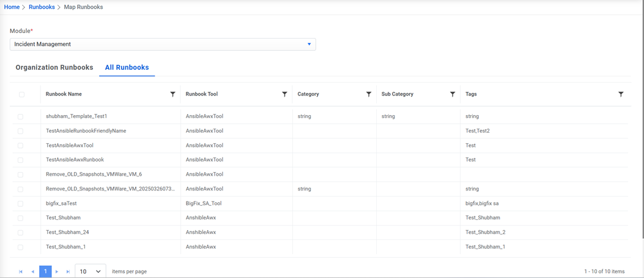Jump to last page of results
Image resolution: width=644 pixels, height=278 pixels.
(x=68, y=271)
